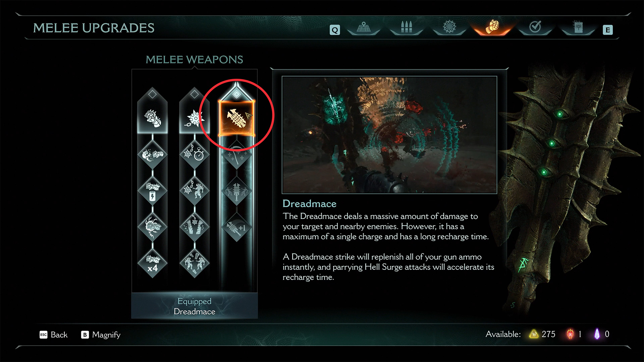Select the flail demon stagger upgrade
This screenshot has height=362, width=644.
pyautogui.click(x=195, y=191)
